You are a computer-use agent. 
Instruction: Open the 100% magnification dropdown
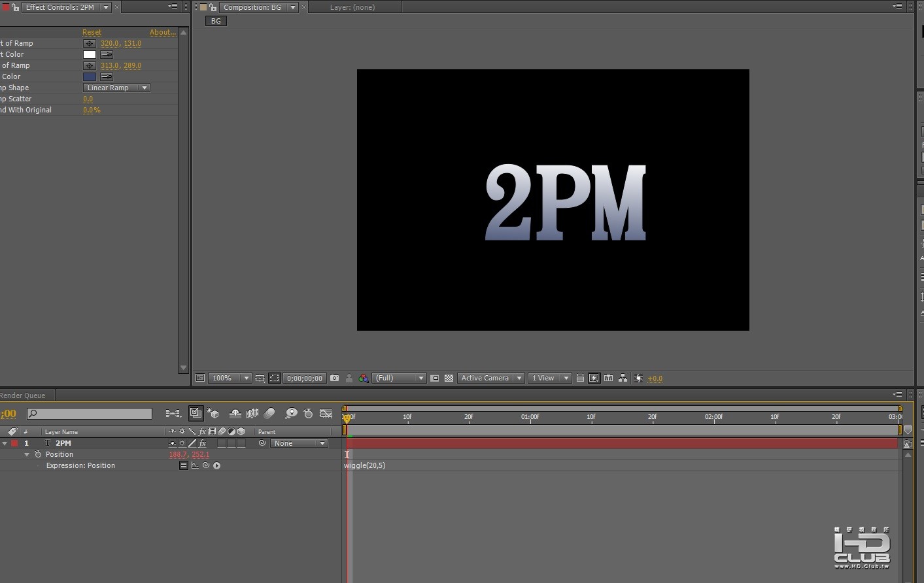pos(230,378)
